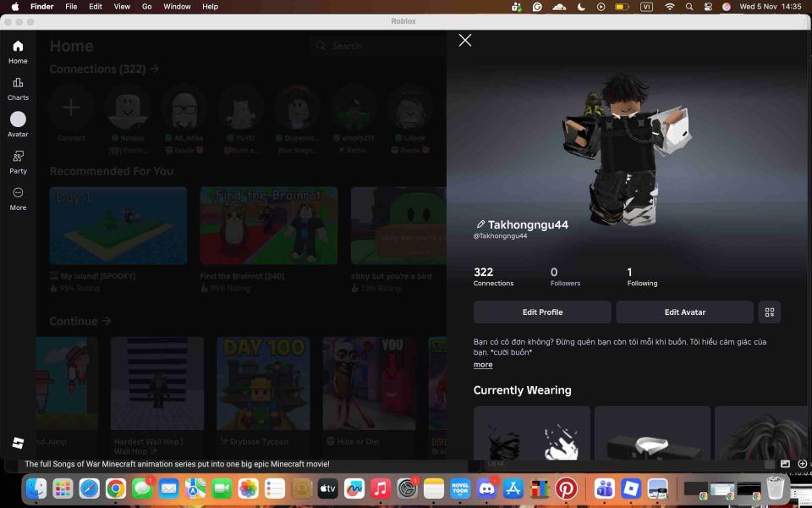Expand the bio with the more link
This screenshot has height=508, width=812.
point(482,364)
